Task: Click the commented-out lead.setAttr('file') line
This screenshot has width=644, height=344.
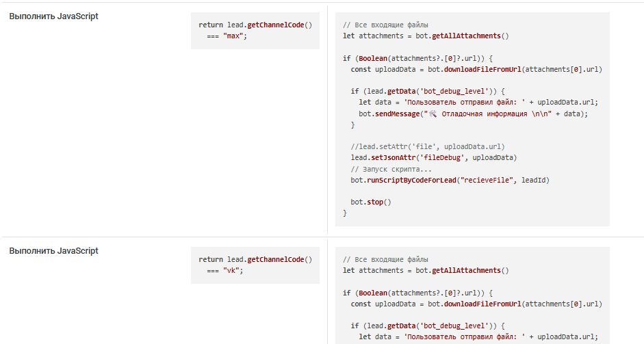Action: click(x=428, y=146)
